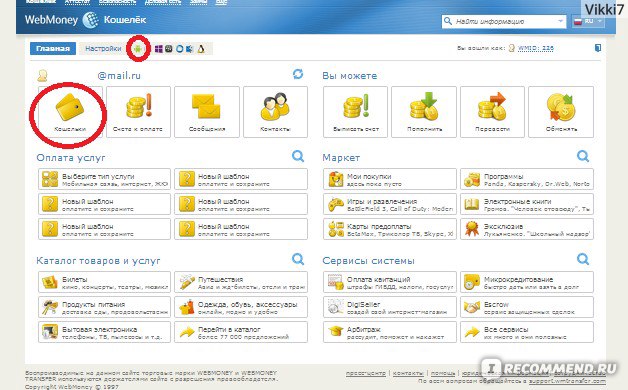Open Карты предоплаты category
628x390 pixels.
pyautogui.click(x=390, y=229)
